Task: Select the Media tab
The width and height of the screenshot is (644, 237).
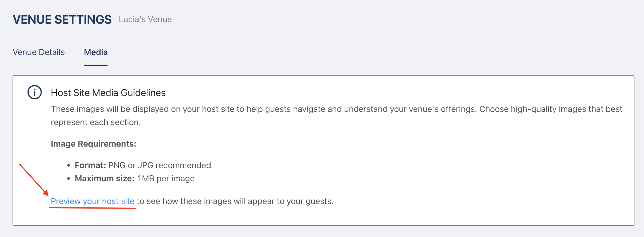Action: (96, 52)
